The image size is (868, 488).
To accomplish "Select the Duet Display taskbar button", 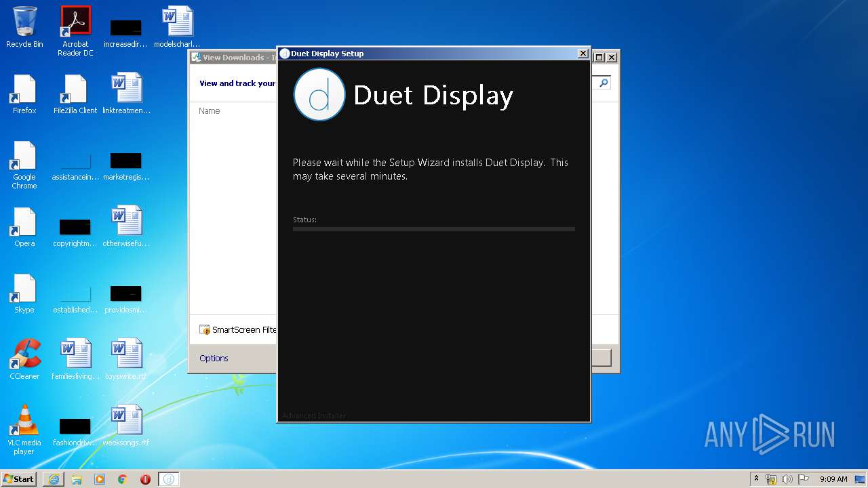I will pos(169,479).
